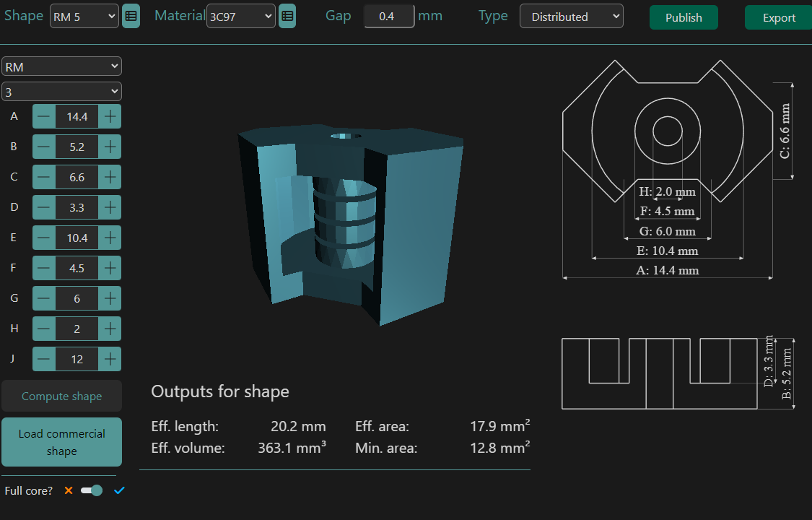This screenshot has width=812, height=520.
Task: Click the plus stepper for dimension B
Action: point(110,147)
